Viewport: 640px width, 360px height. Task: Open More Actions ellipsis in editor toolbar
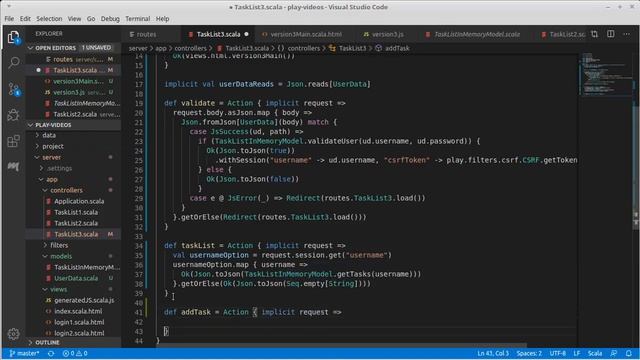(627, 34)
